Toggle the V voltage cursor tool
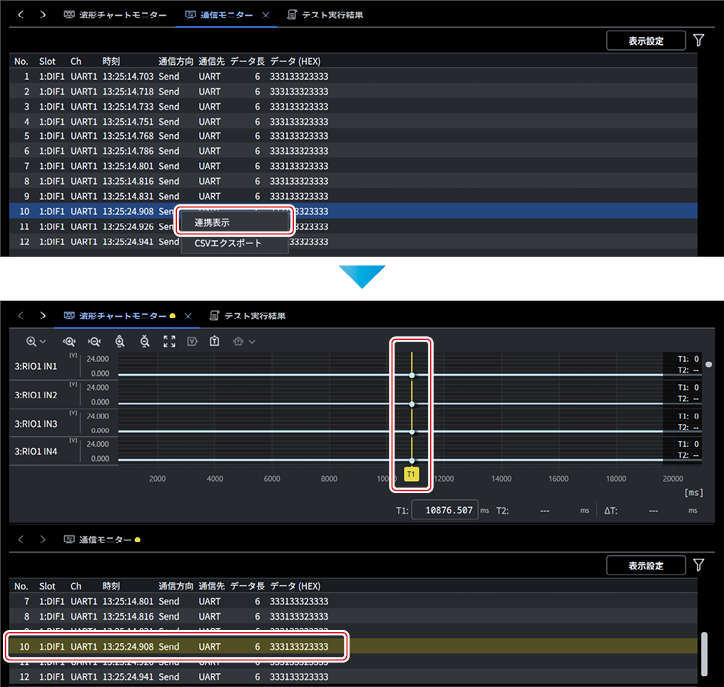The image size is (724, 687). tap(192, 342)
